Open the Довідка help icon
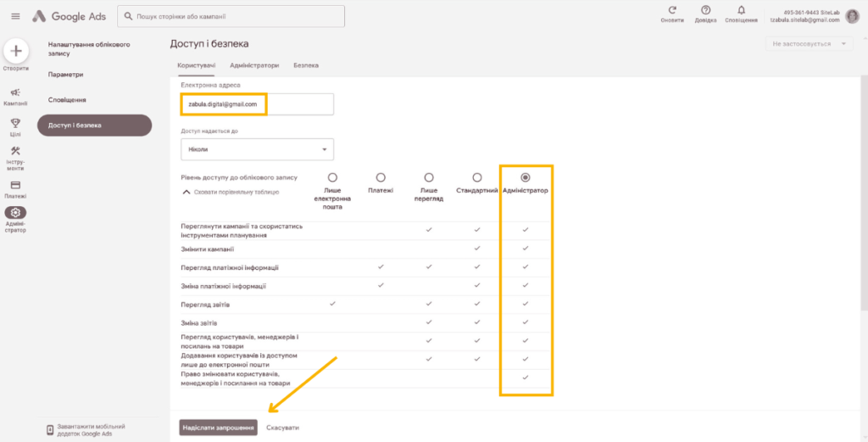The width and height of the screenshot is (868, 442). [x=705, y=10]
